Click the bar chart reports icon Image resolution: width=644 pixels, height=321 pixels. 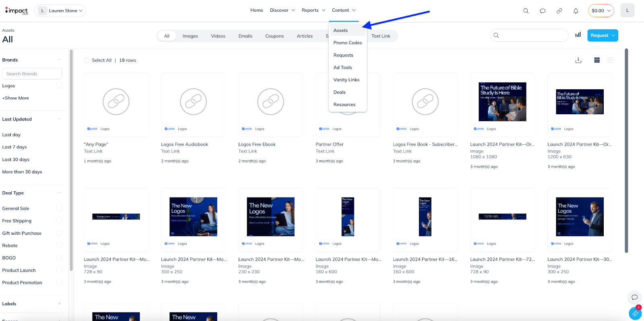[x=578, y=35]
